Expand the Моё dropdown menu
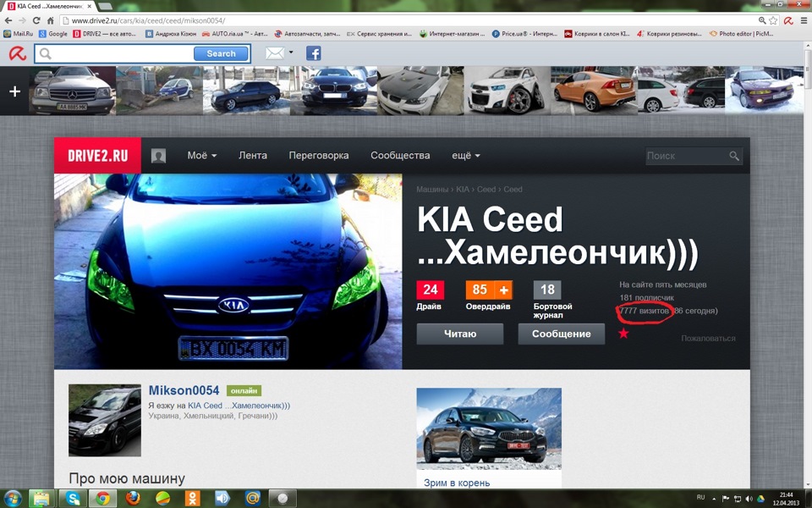This screenshot has width=812, height=508. point(202,156)
